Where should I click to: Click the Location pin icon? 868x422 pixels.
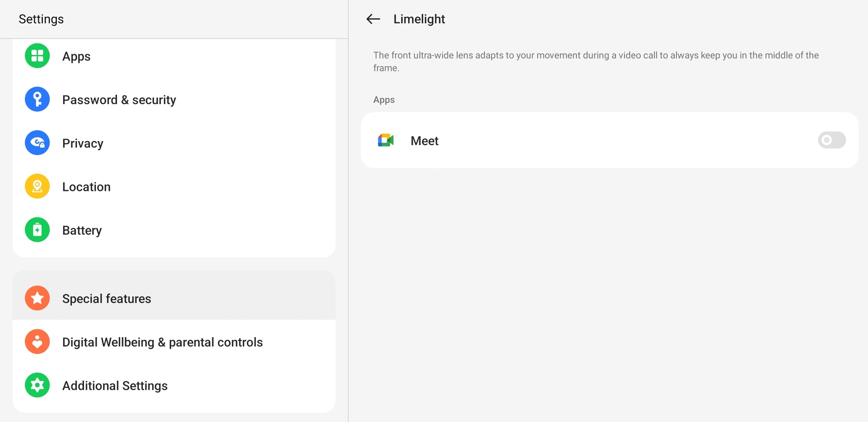click(37, 186)
